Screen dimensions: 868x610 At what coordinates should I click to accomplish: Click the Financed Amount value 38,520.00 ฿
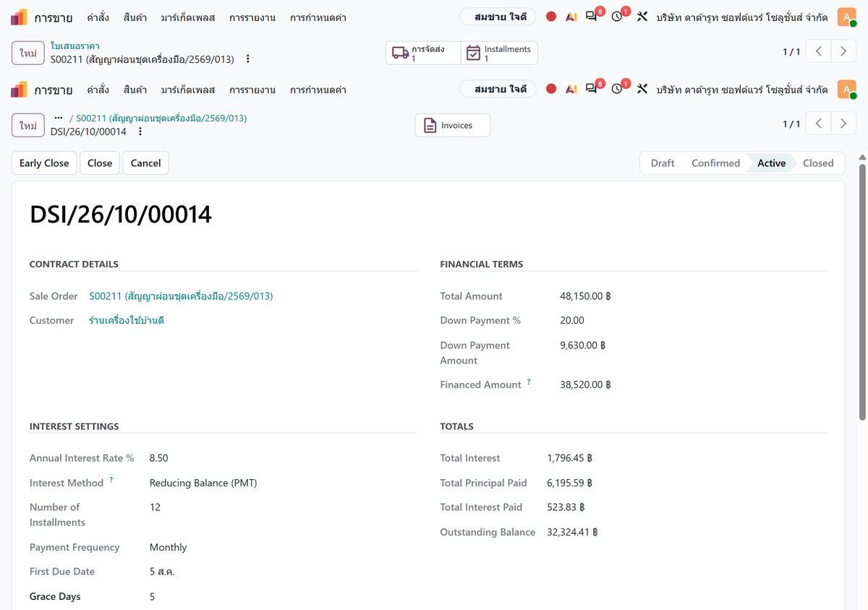[586, 385]
